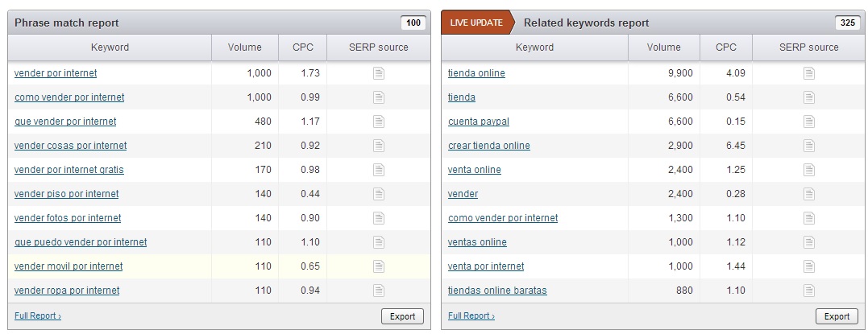Image resolution: width=868 pixels, height=334 pixels.
Task: Click 'vender cosas por internet' keyword
Action: [70, 146]
